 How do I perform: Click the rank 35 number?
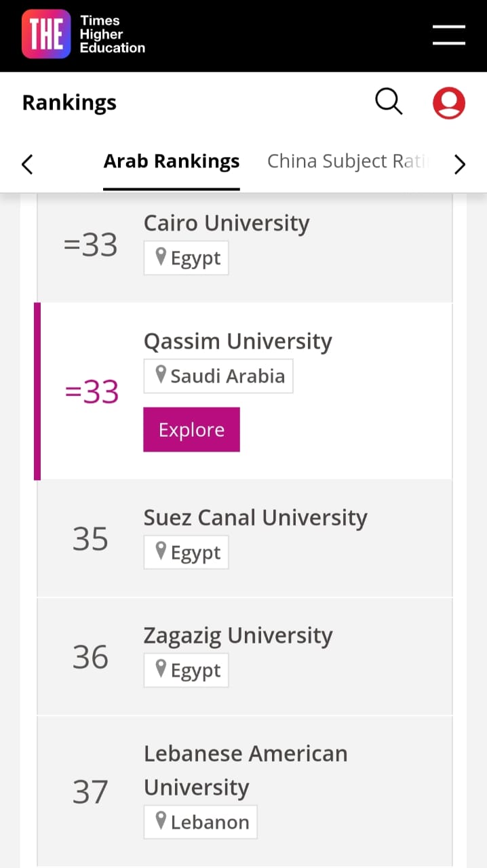[x=90, y=538]
